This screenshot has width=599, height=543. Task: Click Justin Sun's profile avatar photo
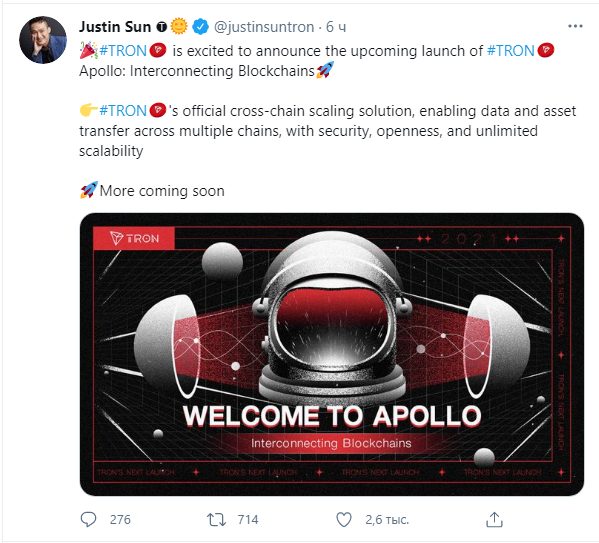tap(43, 40)
